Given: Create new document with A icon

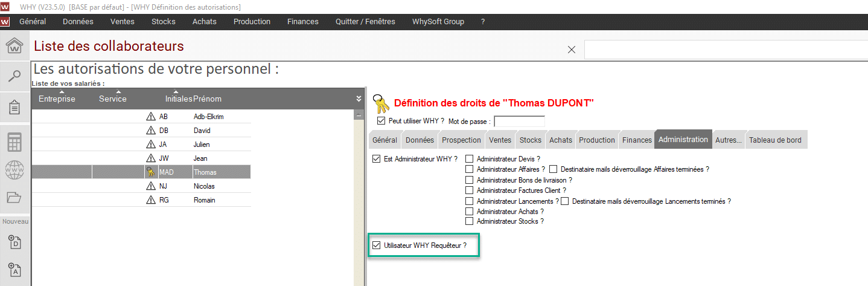Looking at the screenshot, I should (x=14, y=270).
